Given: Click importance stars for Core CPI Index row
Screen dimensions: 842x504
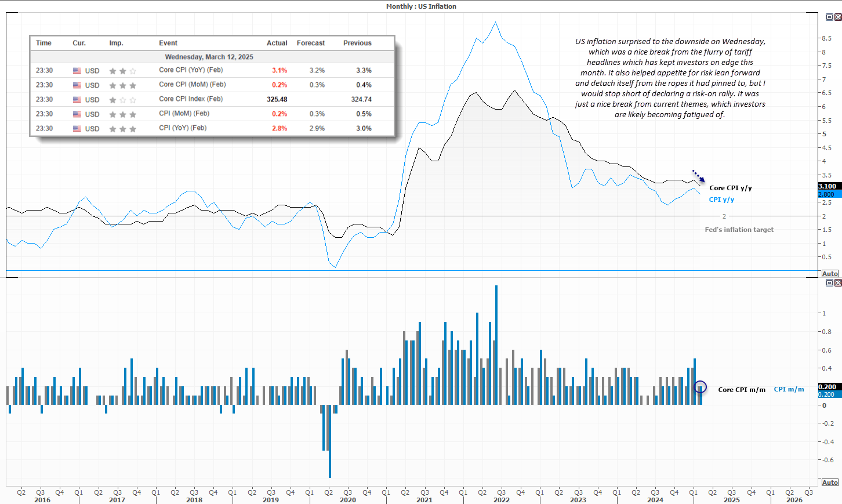Looking at the screenshot, I should pyautogui.click(x=122, y=100).
